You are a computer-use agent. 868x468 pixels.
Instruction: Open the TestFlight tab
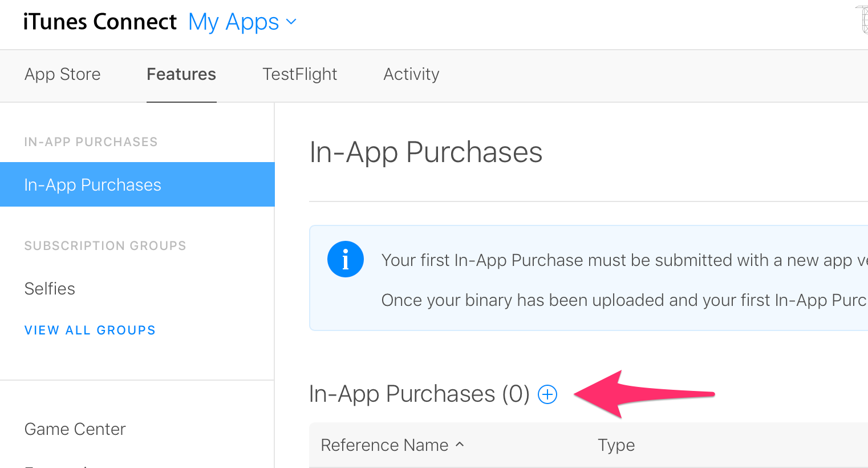[x=300, y=74]
